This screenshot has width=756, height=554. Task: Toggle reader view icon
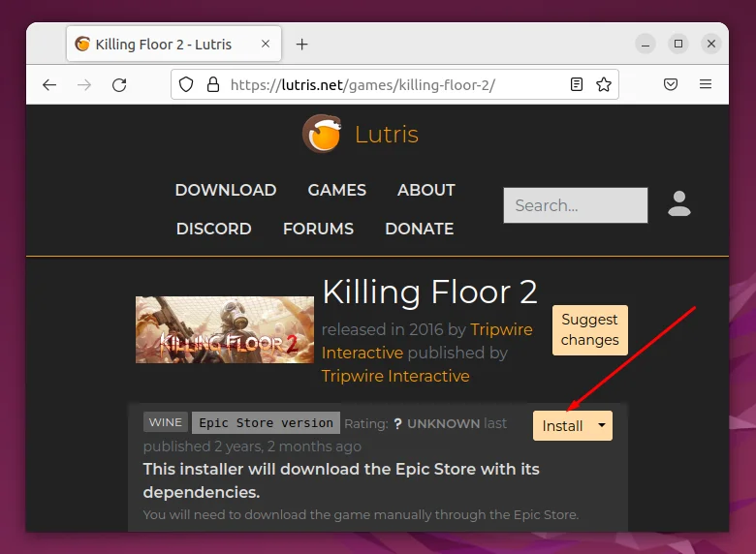click(x=576, y=85)
